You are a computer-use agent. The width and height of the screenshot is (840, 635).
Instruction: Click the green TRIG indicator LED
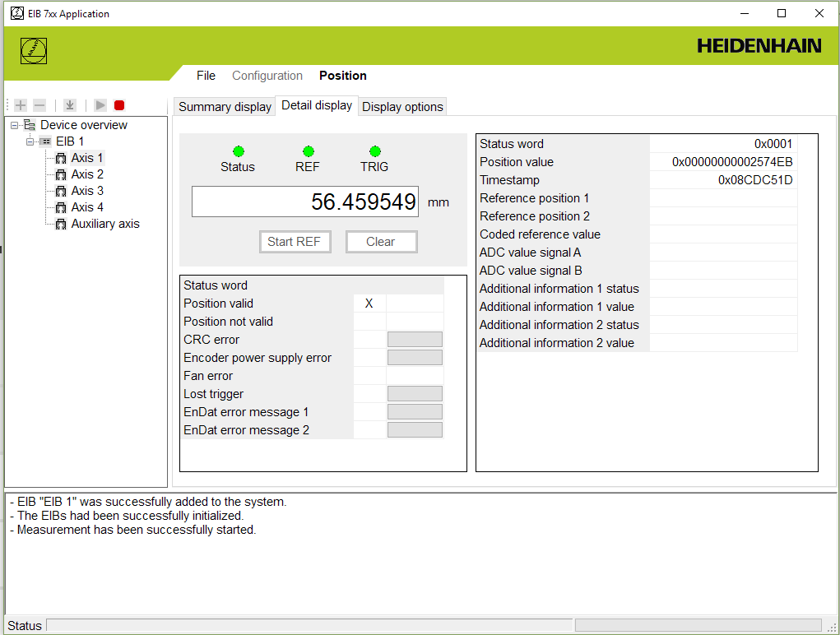(375, 151)
